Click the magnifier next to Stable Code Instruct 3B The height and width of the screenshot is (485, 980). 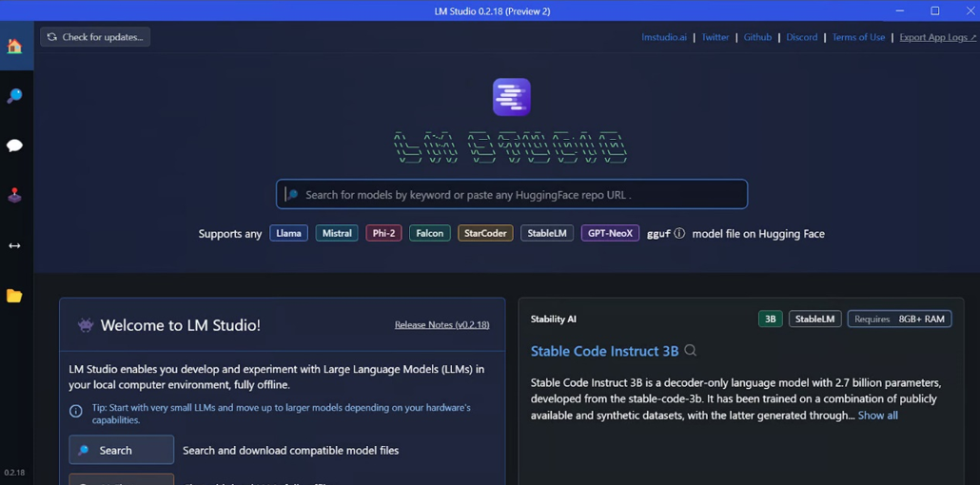(x=690, y=351)
